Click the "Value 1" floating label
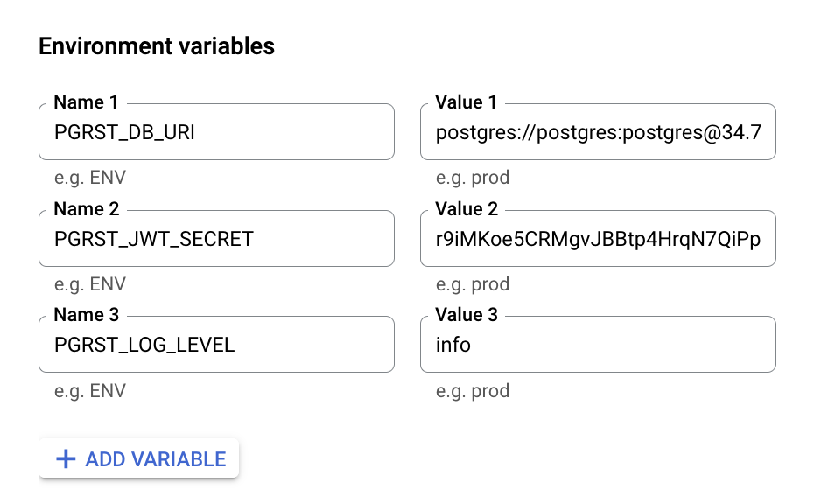This screenshot has width=821, height=504. [x=466, y=102]
